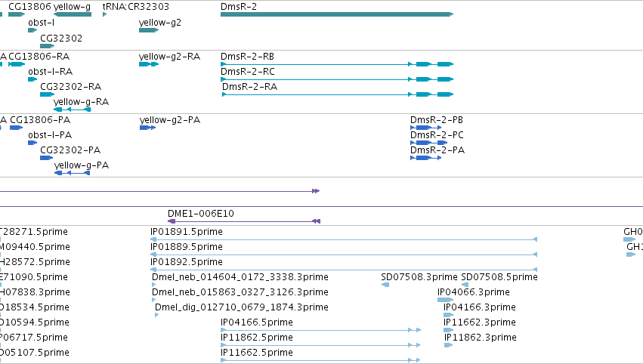Select the CG32302-RA transcript label
This screenshot has width=643, height=364.
tap(70, 87)
